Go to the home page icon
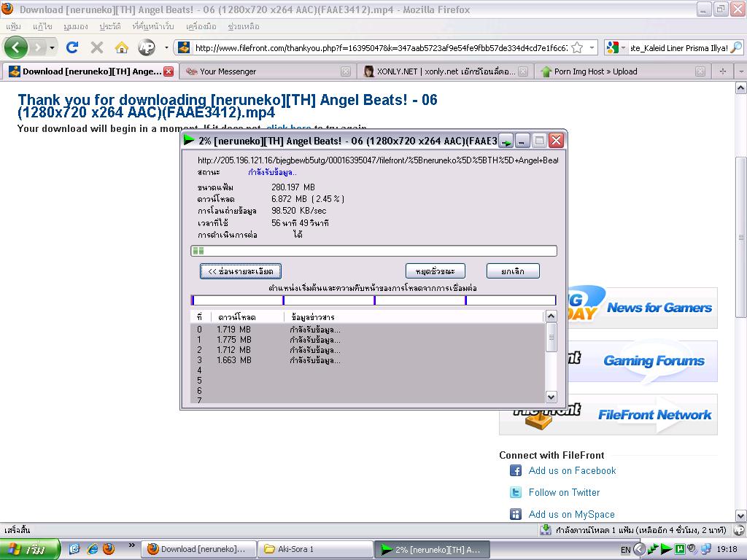The image size is (747, 560). point(122,47)
